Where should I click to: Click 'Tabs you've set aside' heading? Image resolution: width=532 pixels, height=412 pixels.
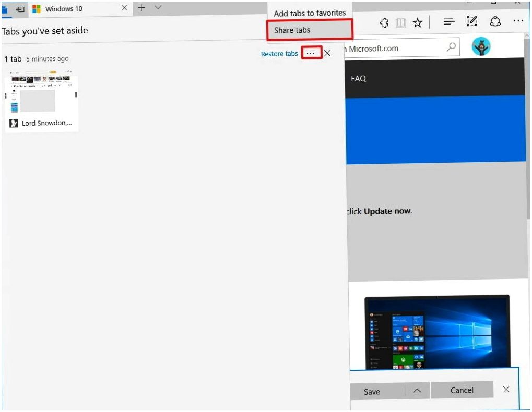(45, 31)
